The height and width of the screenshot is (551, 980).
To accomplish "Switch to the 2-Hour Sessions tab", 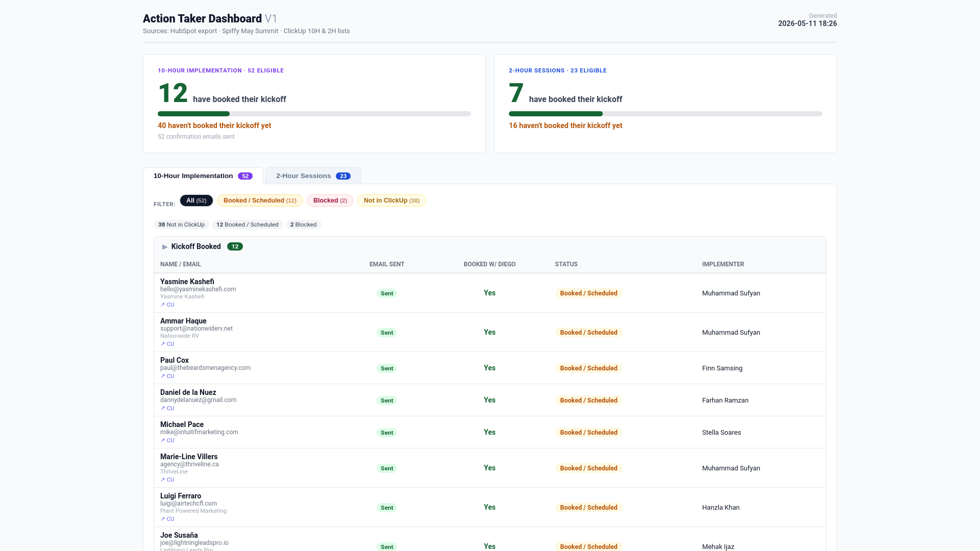I will tap(313, 176).
